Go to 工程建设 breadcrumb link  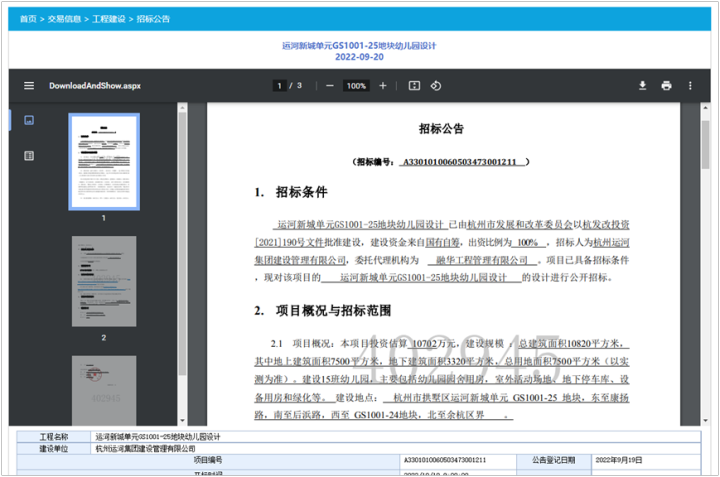[109, 19]
